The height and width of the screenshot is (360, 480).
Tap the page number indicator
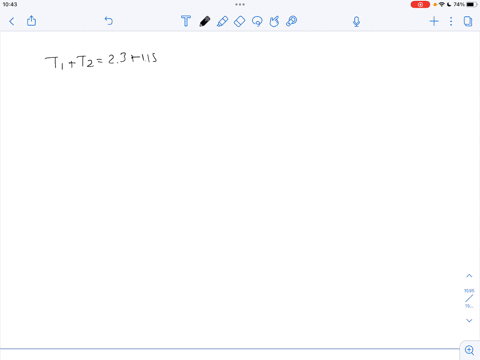469,298
